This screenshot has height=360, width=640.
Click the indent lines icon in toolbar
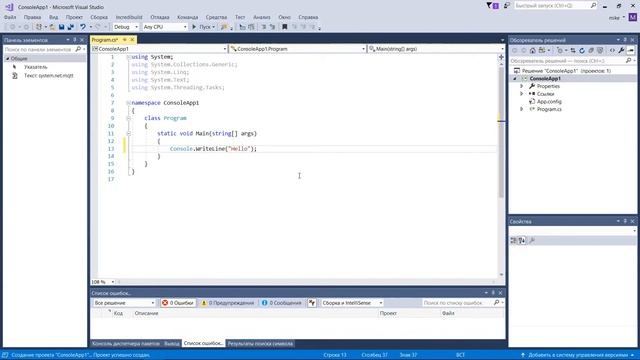click(x=263, y=27)
